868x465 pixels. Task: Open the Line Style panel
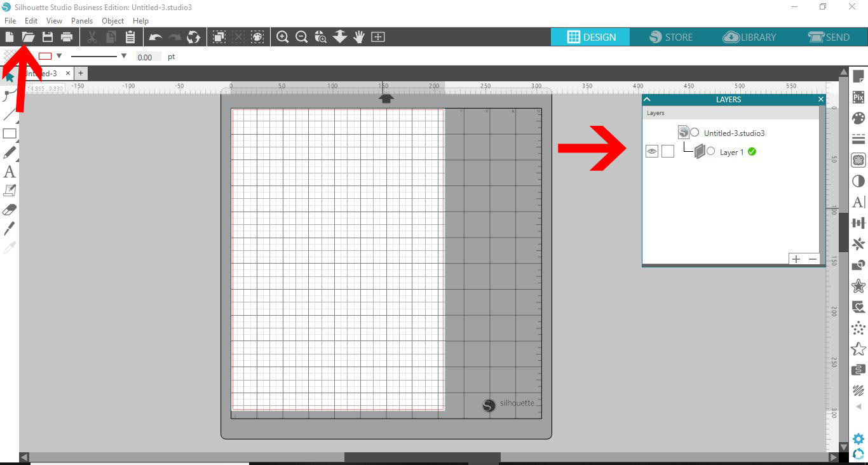click(x=858, y=139)
